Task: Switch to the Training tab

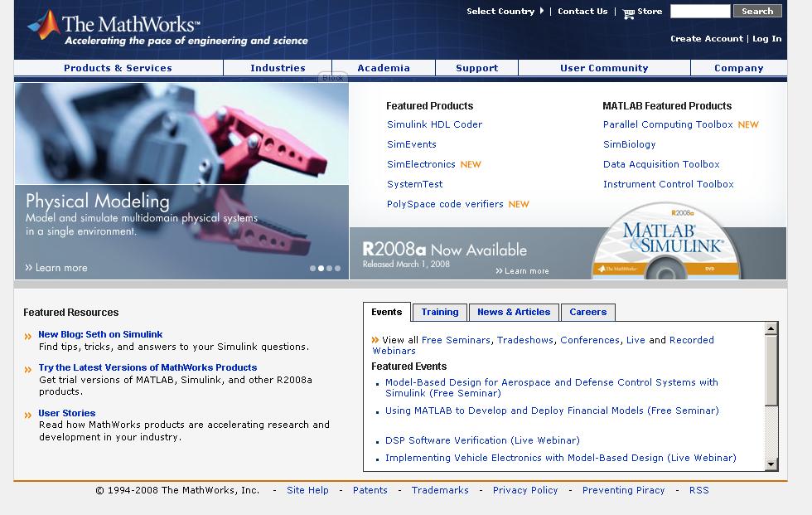Action: 440,312
